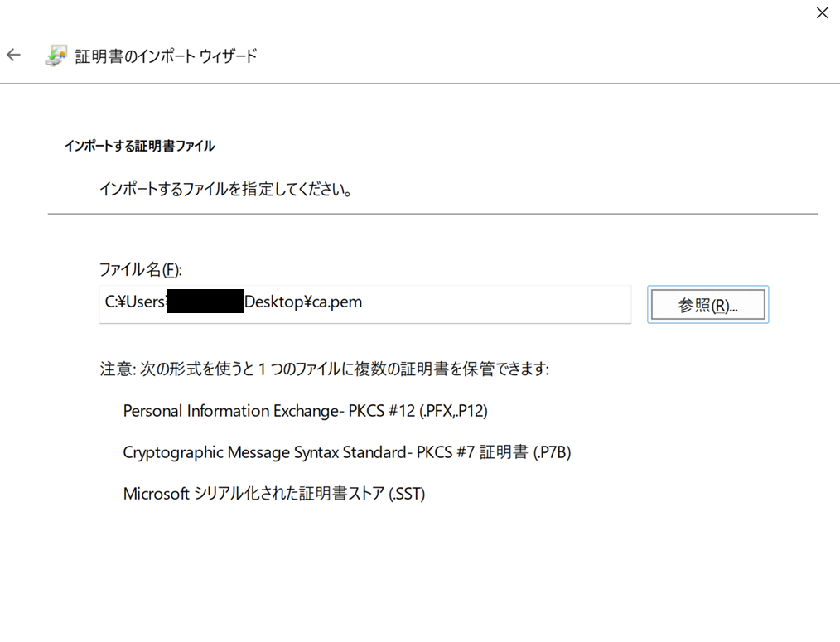
Task: Click the PKCS #7 証明書 (.P7B) text
Action: [x=346, y=452]
